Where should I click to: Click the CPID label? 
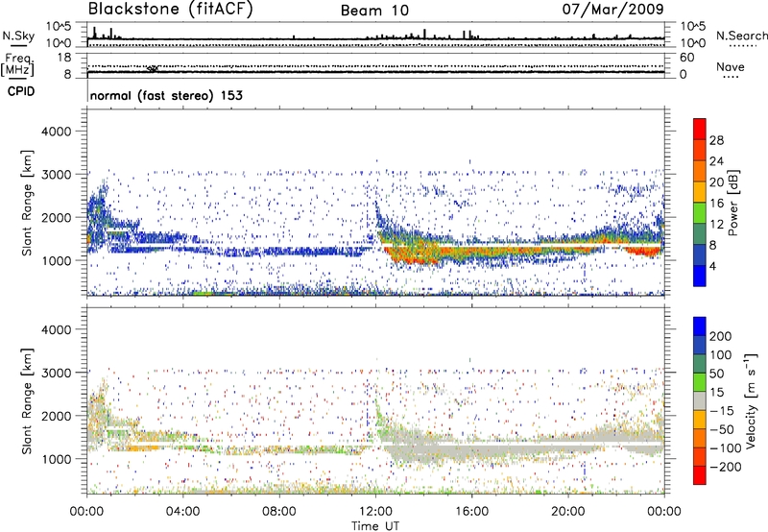click(x=21, y=91)
